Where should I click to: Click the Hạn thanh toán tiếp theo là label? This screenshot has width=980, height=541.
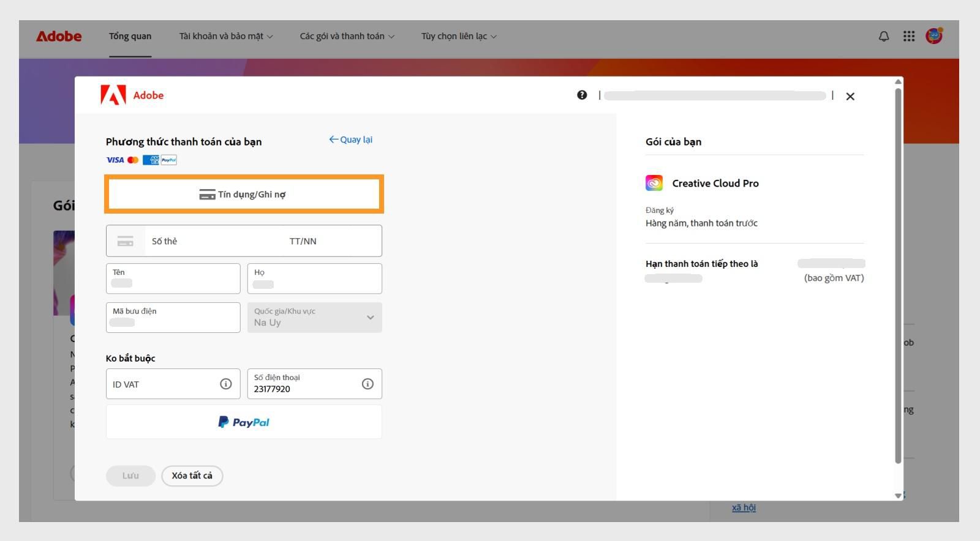click(x=701, y=264)
